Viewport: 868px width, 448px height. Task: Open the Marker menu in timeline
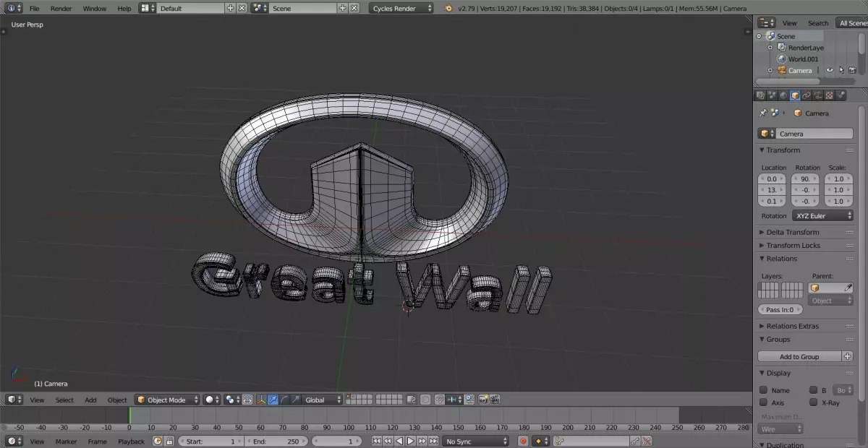pyautogui.click(x=66, y=441)
